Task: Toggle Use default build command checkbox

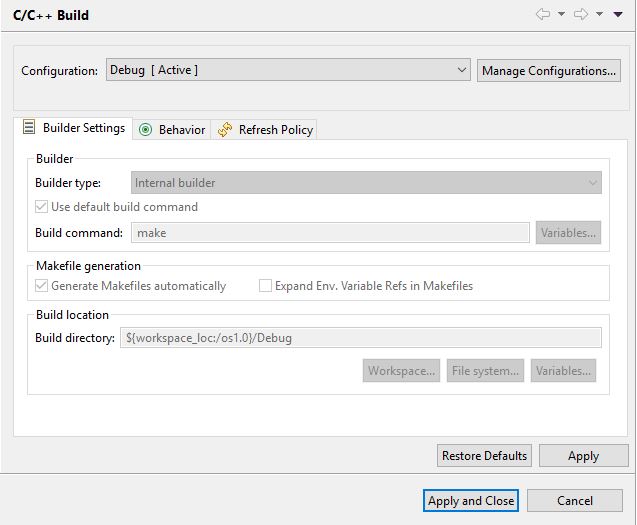Action: tap(41, 207)
